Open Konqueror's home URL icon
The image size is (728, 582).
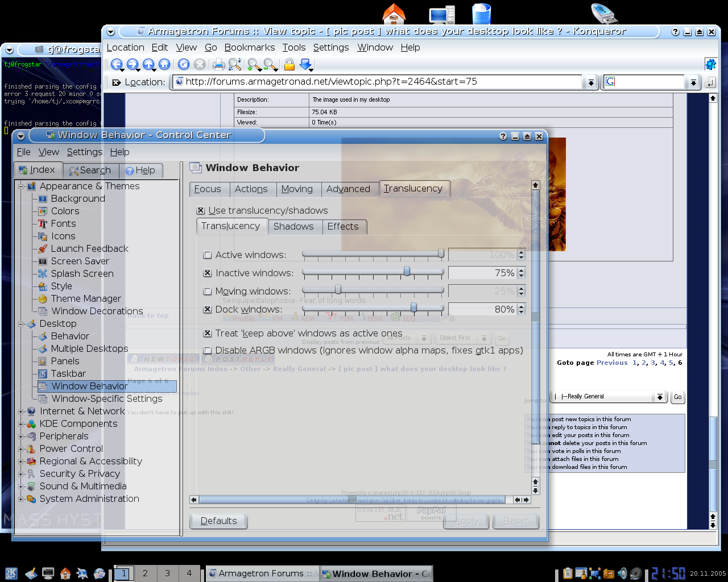[164, 65]
